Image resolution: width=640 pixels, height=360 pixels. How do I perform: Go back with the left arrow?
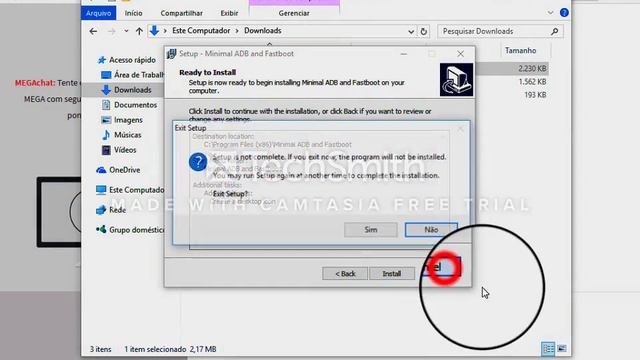[x=93, y=31]
